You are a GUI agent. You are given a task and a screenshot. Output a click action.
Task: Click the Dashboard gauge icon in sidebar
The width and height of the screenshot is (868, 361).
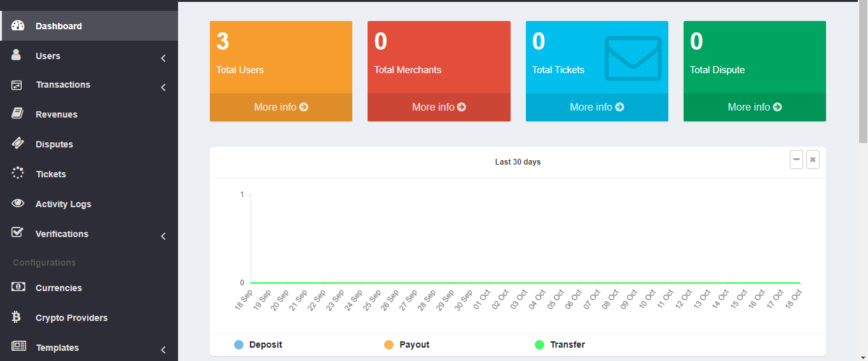point(18,26)
